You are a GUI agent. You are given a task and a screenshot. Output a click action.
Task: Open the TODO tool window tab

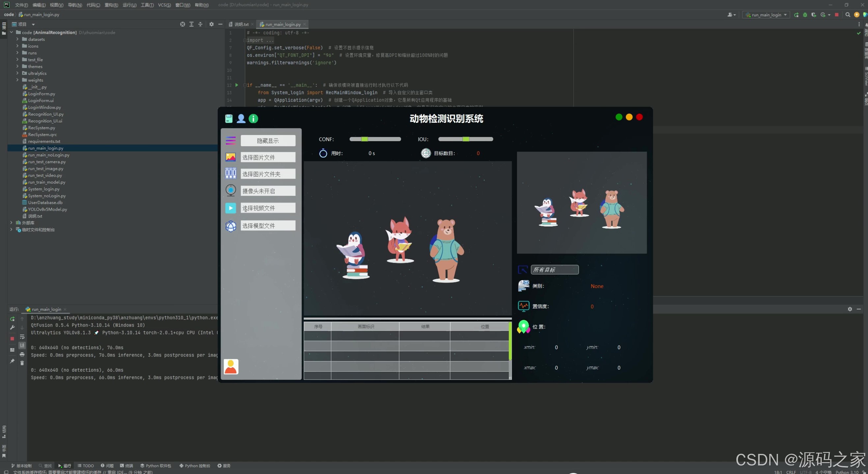click(86, 465)
